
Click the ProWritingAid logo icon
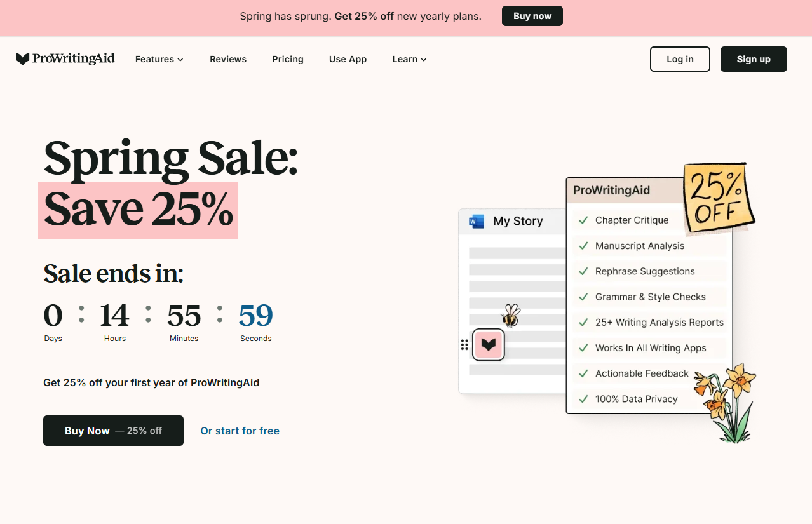point(23,59)
